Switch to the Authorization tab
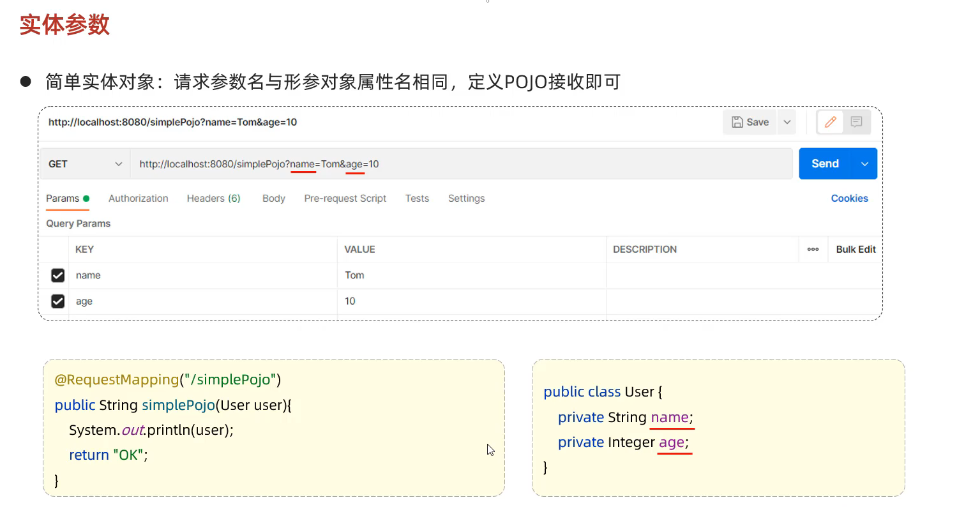The width and height of the screenshot is (980, 507). click(139, 199)
